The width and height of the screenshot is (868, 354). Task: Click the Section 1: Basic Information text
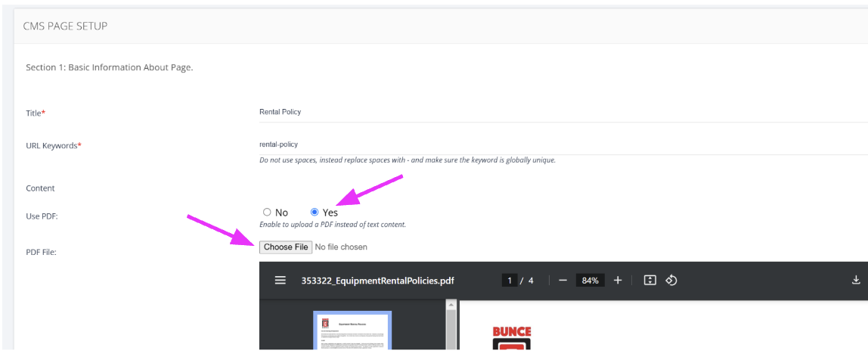point(110,67)
